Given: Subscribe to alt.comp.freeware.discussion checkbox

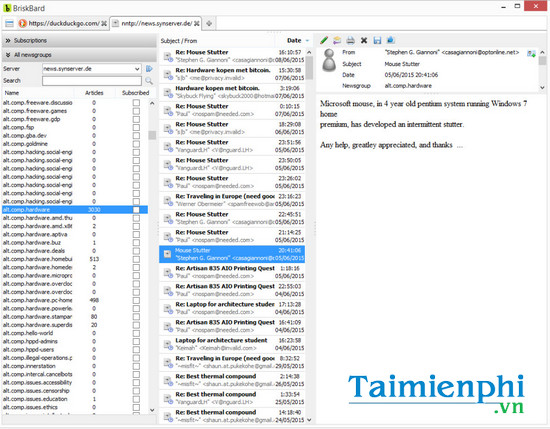Looking at the screenshot, I should coord(136,103).
